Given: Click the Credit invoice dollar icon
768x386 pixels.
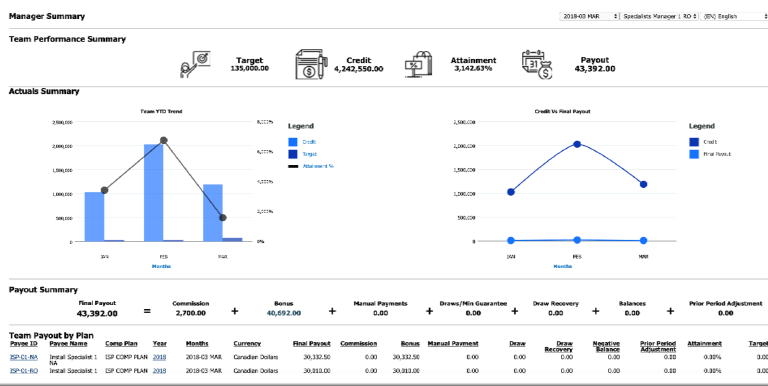Looking at the screenshot, I should (311, 64).
